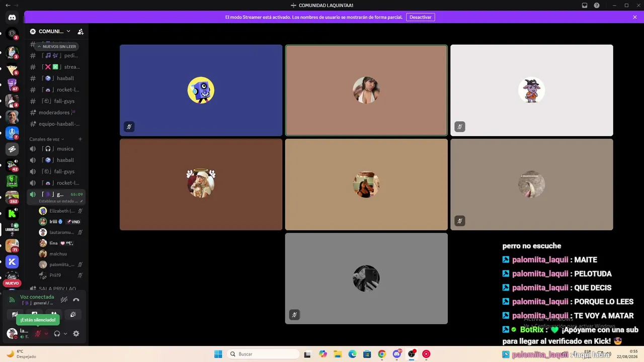Add a channel to Canales de voz
644x362 pixels.
click(80, 139)
